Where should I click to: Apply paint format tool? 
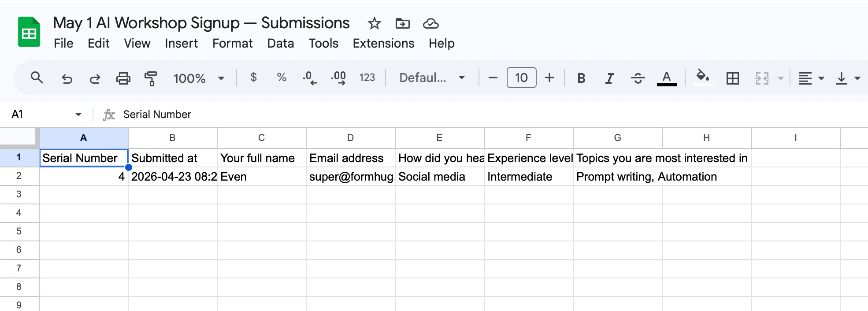pyautogui.click(x=150, y=78)
